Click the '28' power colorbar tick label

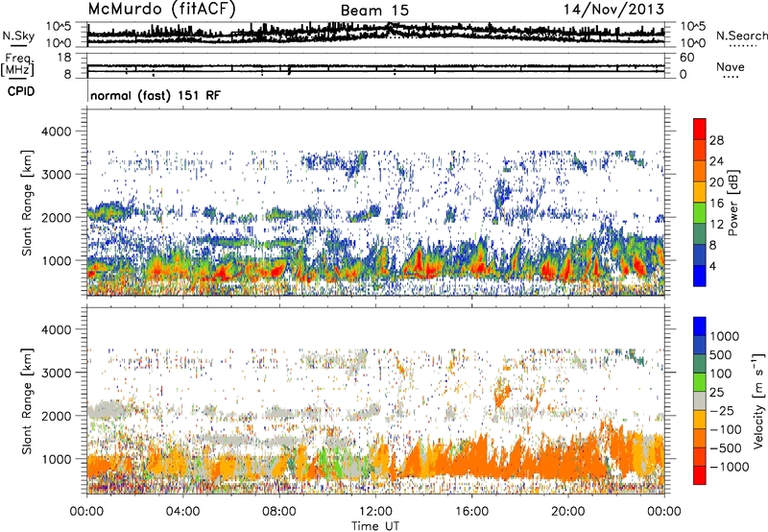coord(716,140)
